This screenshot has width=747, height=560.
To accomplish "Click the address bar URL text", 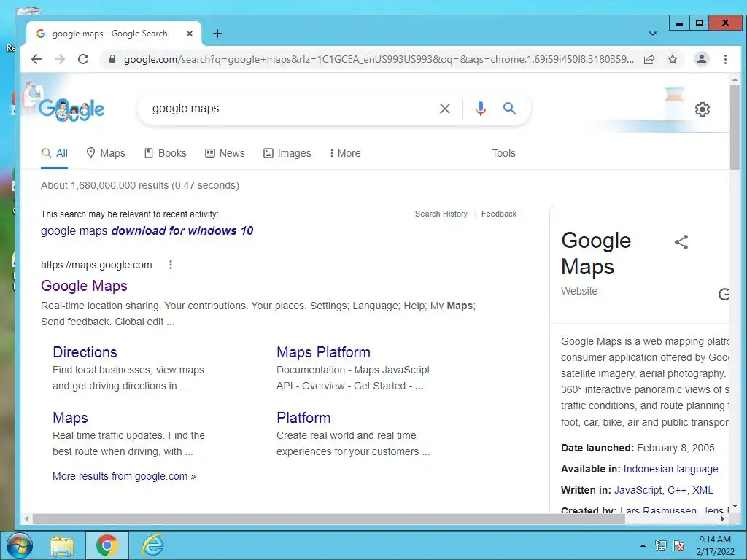I will pos(379,59).
